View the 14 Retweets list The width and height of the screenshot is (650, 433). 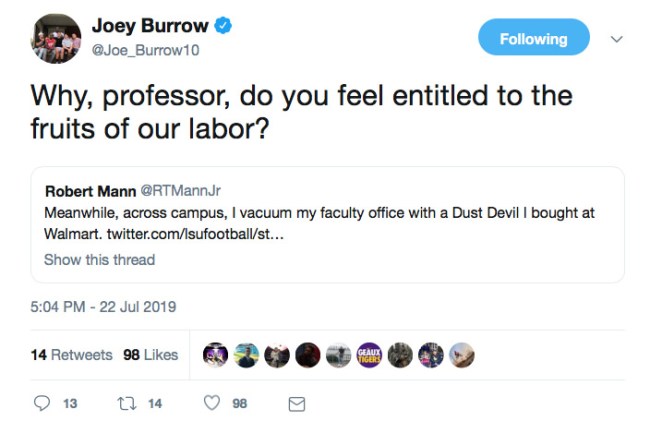point(71,355)
